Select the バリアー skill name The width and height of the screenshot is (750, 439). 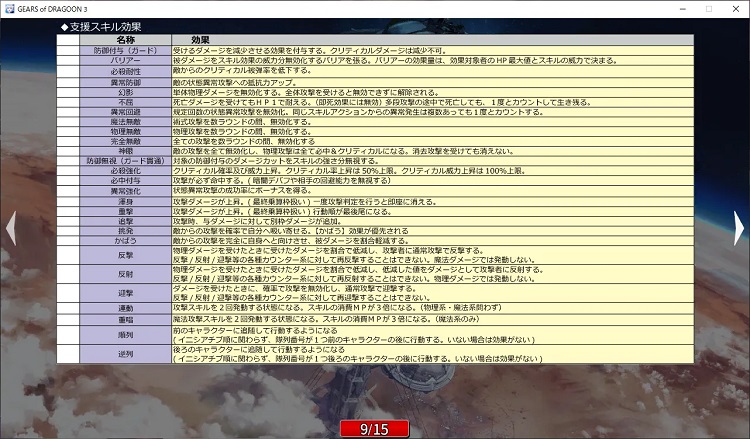125,61
